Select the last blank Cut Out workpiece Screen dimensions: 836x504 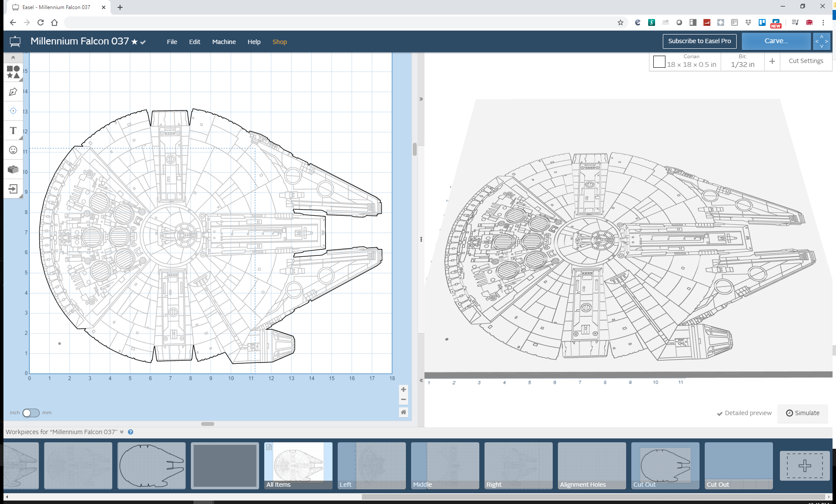click(x=738, y=465)
